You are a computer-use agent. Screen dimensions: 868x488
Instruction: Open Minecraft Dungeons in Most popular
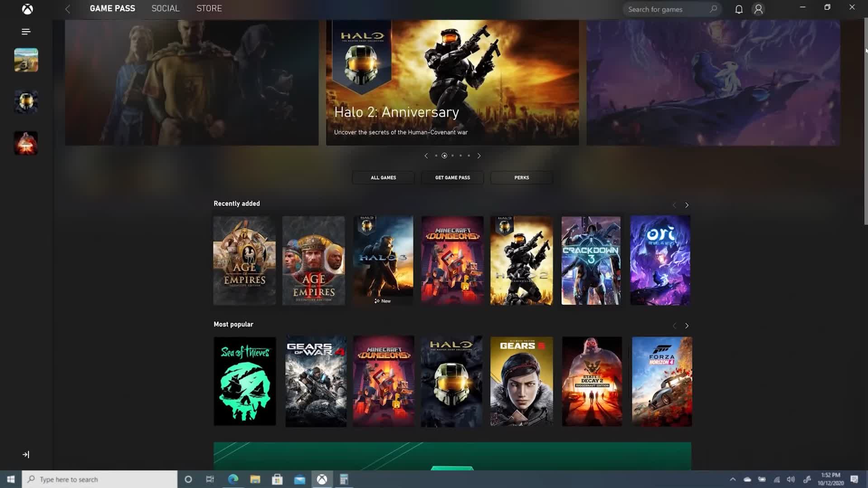pos(383,381)
